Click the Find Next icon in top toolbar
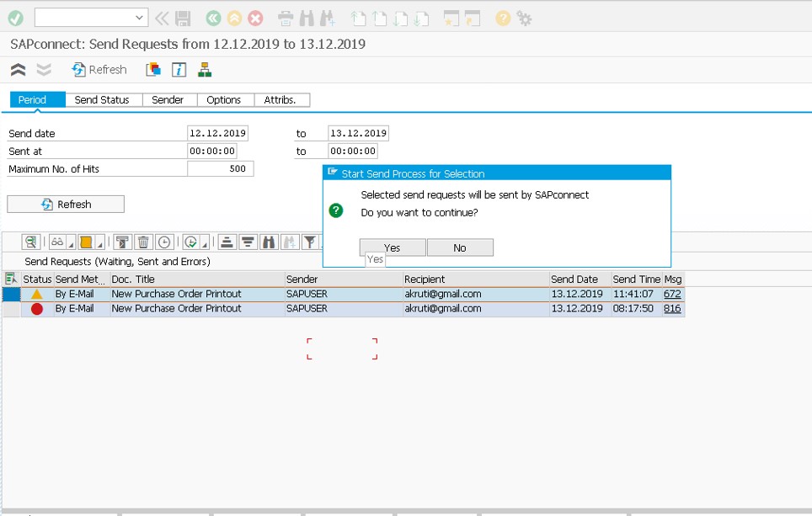 coord(328,19)
